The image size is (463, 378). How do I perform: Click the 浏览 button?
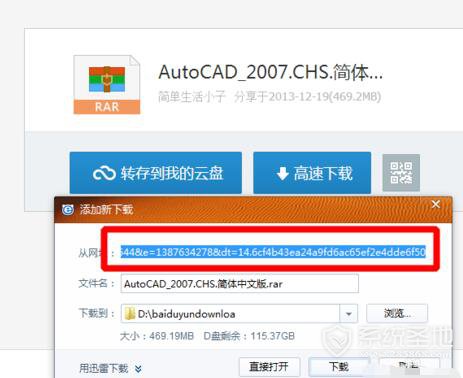pyautogui.click(x=397, y=313)
